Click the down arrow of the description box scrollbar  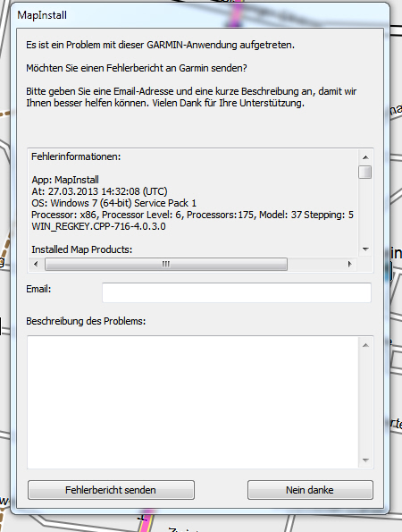pyautogui.click(x=365, y=460)
